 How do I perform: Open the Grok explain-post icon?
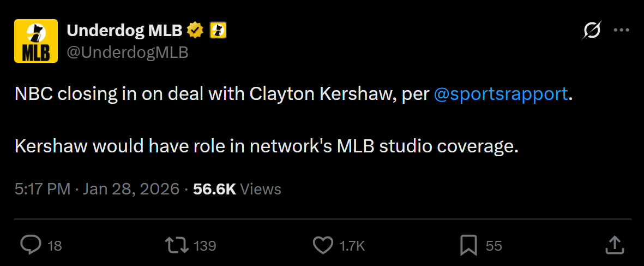[x=591, y=31]
